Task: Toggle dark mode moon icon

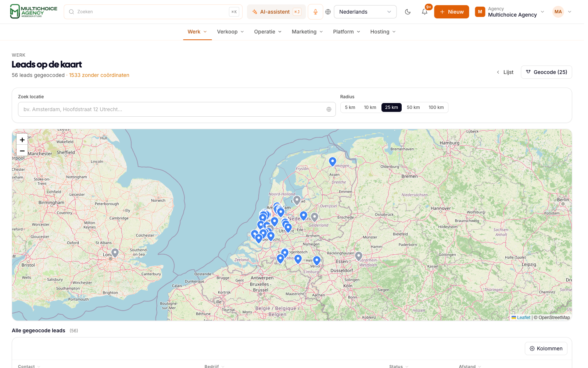Action: [x=408, y=12]
